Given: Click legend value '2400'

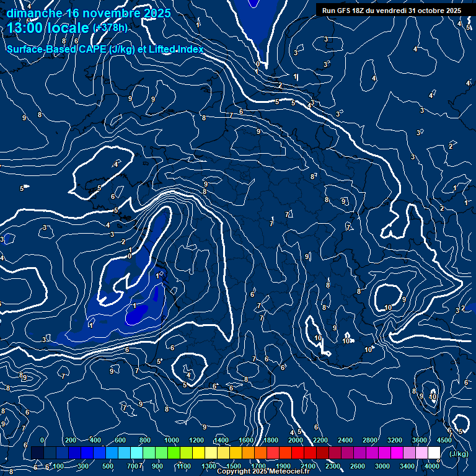Looking at the screenshot, I should coord(345,440).
